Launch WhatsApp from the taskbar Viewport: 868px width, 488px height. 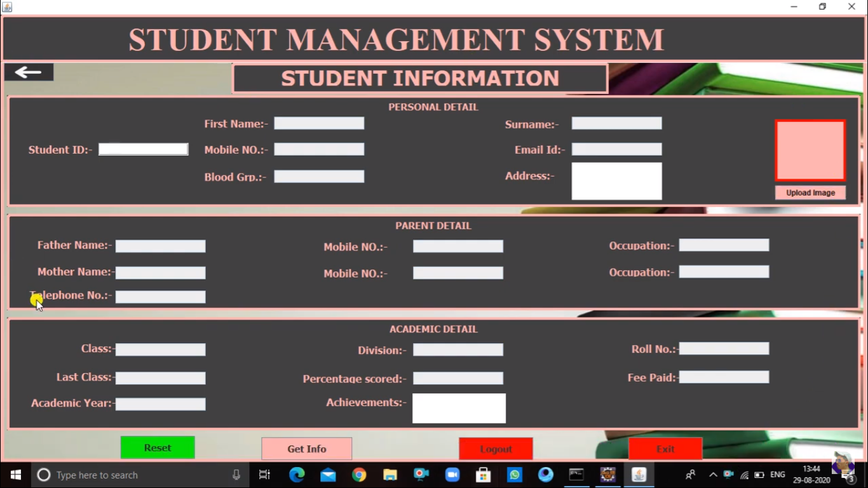[514, 475]
